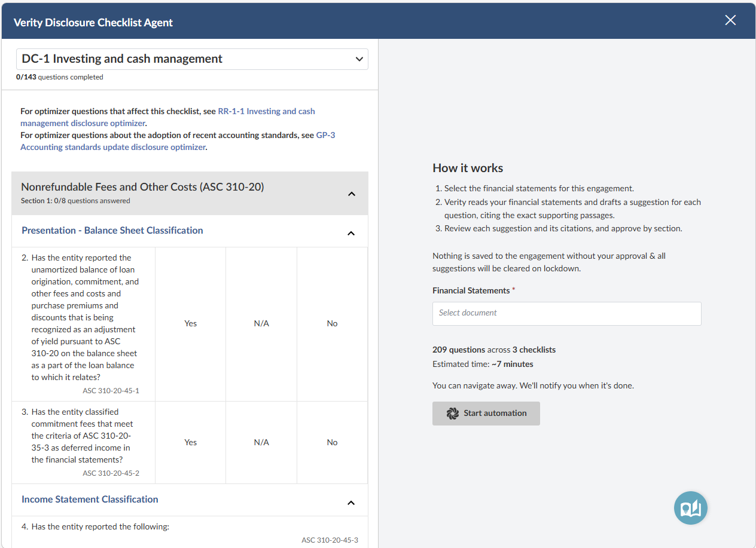Click the ASC 310-20-45-2 reference text

click(x=111, y=473)
